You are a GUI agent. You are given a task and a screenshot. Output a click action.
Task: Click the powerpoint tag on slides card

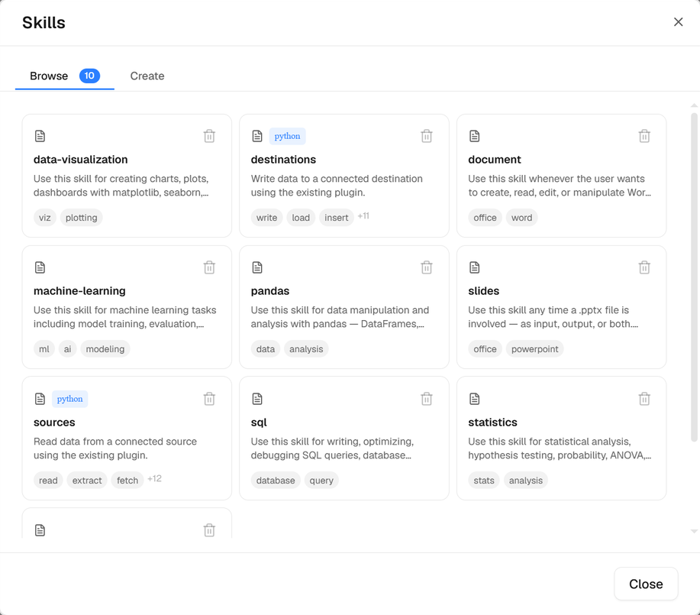point(535,349)
